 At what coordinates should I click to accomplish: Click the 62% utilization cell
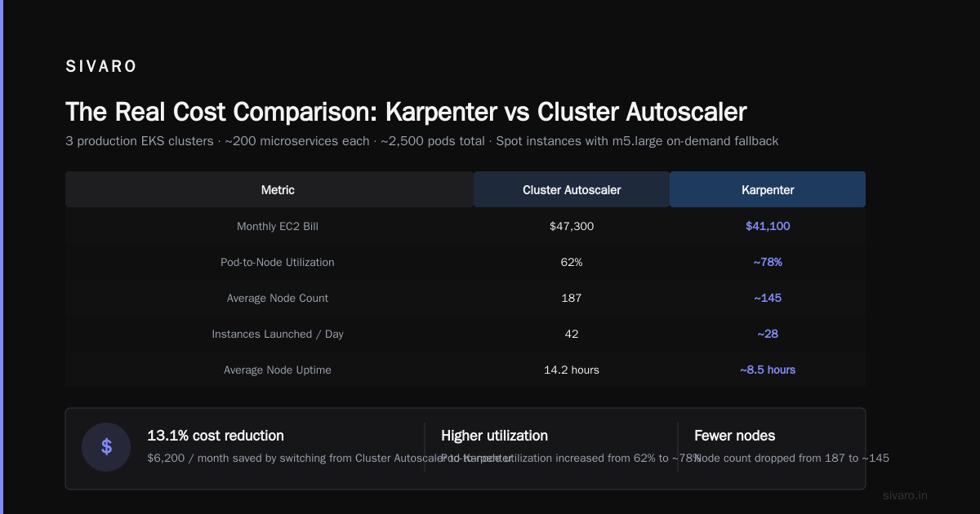tap(572, 262)
